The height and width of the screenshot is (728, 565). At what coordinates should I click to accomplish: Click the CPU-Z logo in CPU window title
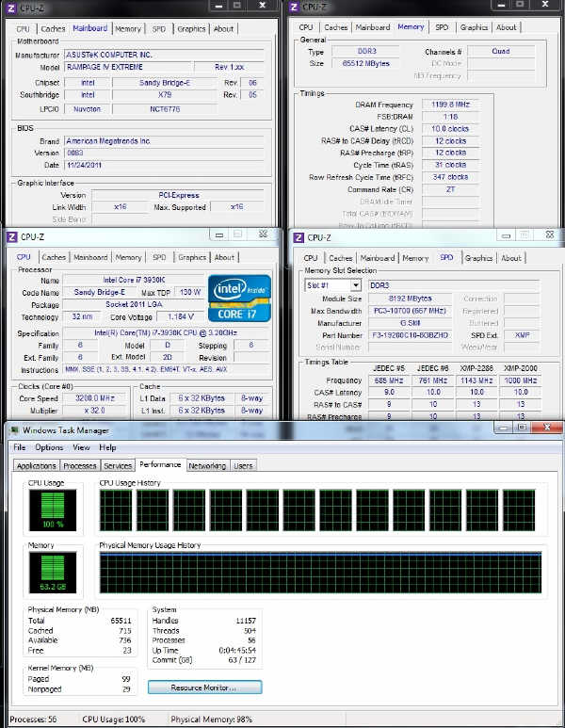click(12, 237)
